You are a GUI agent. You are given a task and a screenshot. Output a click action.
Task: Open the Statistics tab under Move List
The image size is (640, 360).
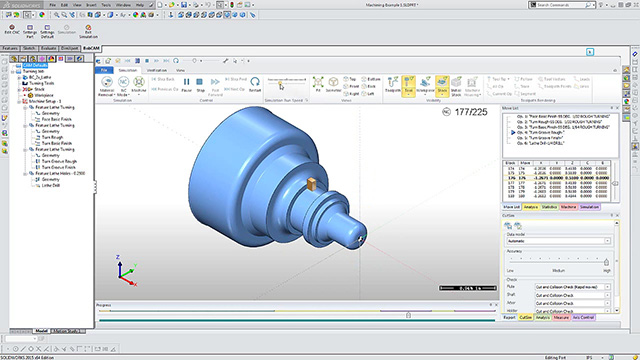coord(549,207)
